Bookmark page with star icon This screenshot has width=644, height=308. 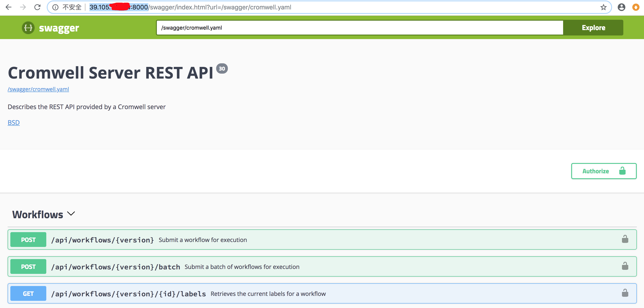[603, 7]
